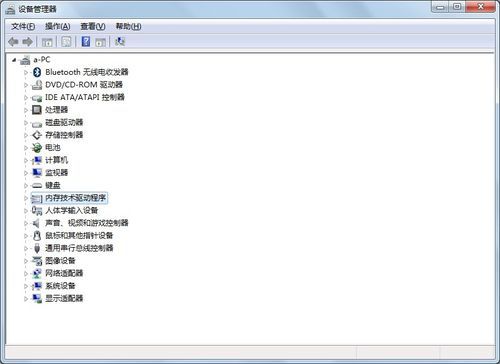Screen dimensions: 500x364
Task: Click the 图像设备 imaging device icon
Action: 37,261
